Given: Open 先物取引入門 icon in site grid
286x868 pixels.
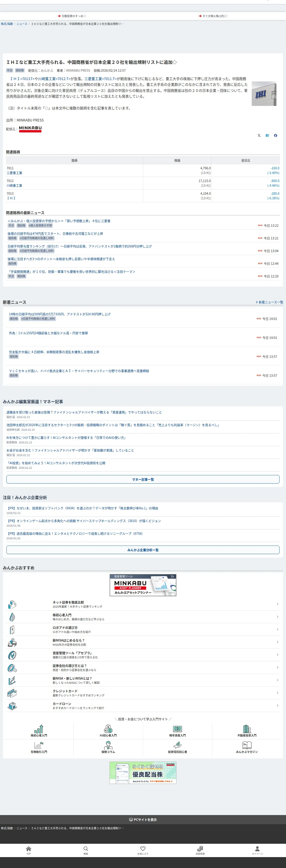Looking at the screenshot, I should coord(39,745).
